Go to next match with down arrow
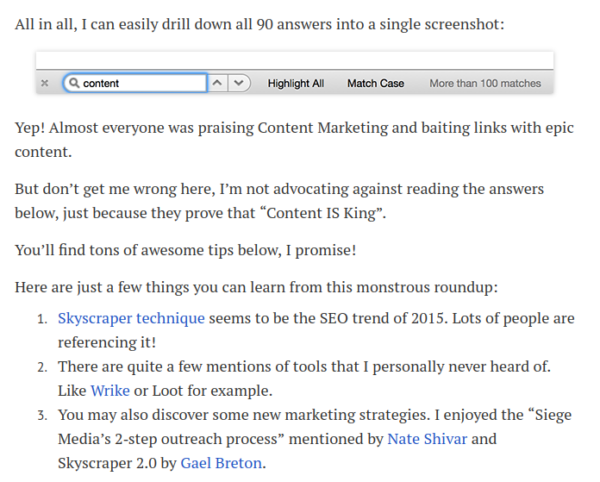The width and height of the screenshot is (600, 482). pos(239,83)
